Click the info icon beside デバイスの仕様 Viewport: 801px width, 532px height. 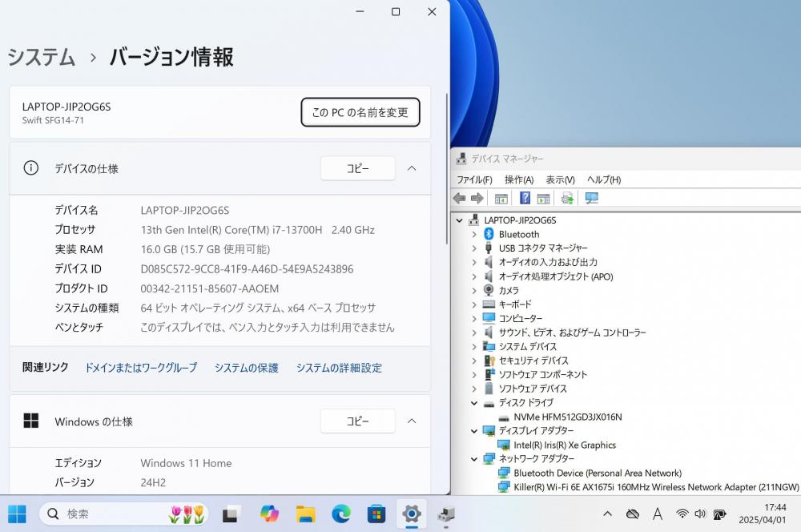click(30, 167)
